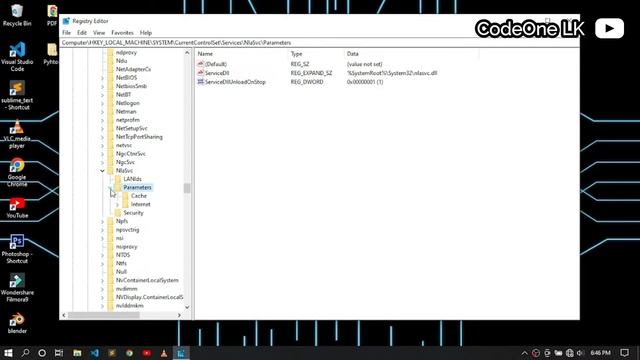Click the tree pane vertical scrollbar thumb
Viewport: 640px width, 360px height.
pyautogui.click(x=187, y=188)
